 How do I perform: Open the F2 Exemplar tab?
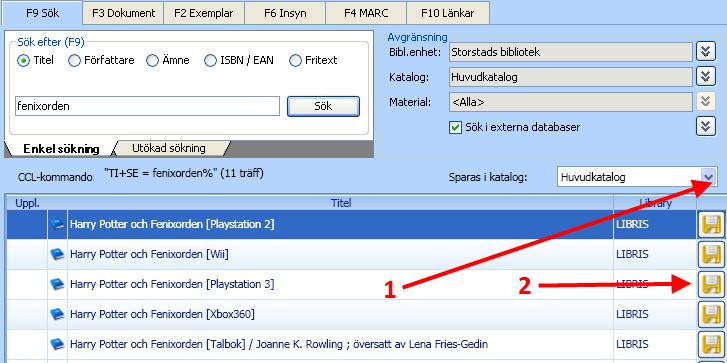click(204, 13)
